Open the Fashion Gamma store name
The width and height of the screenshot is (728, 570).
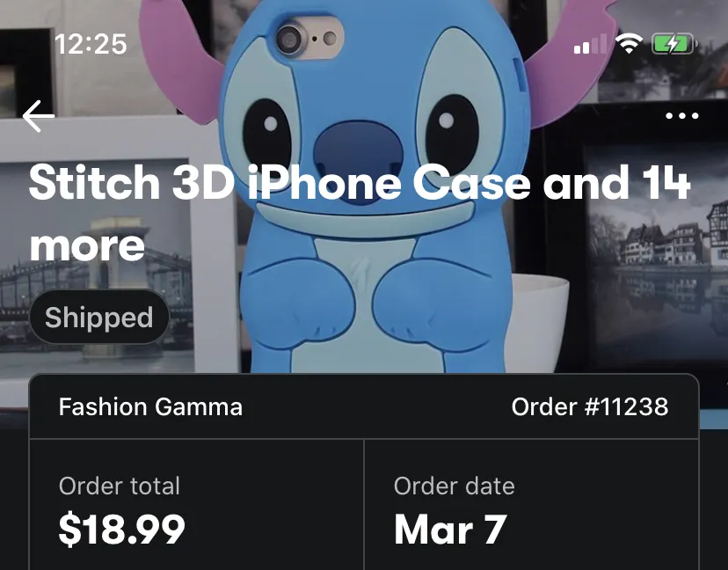pos(150,406)
